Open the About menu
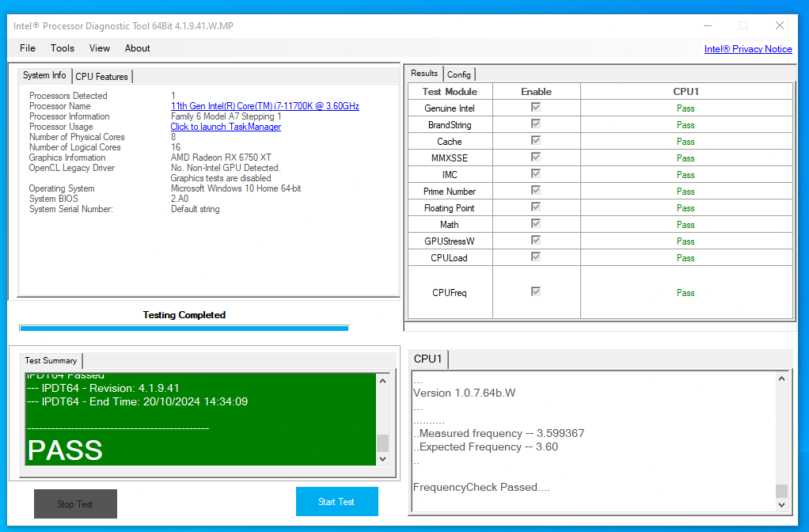 tap(137, 48)
